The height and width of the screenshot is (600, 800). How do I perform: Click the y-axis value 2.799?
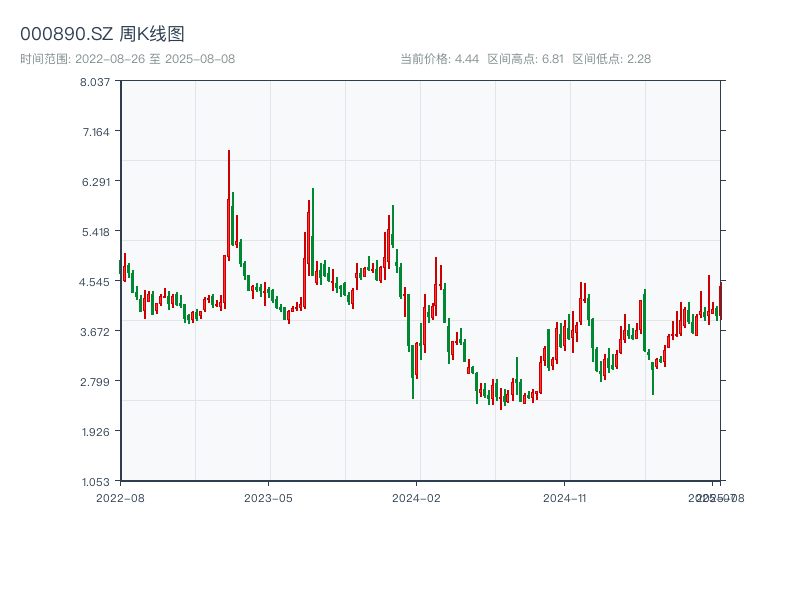(95, 382)
